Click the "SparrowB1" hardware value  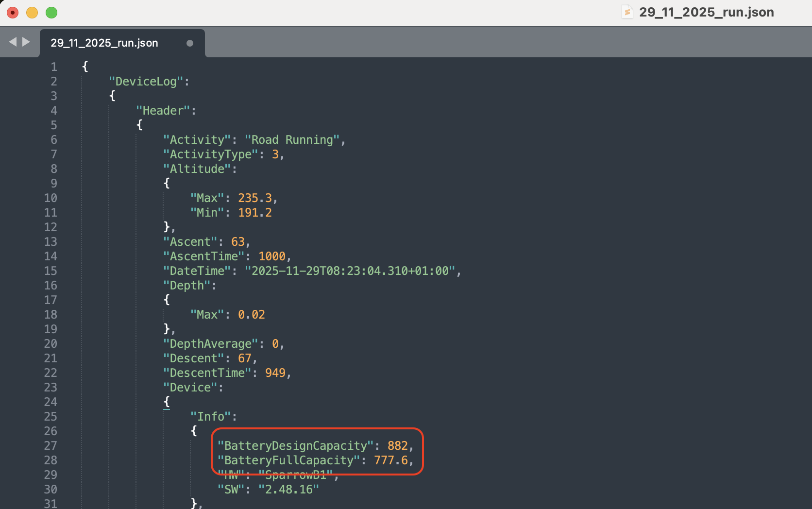pos(297,475)
